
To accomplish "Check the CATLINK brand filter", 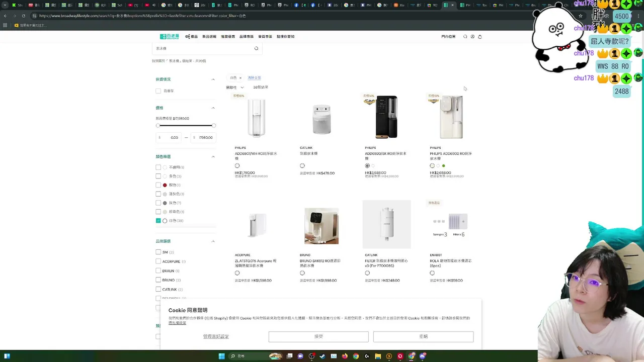I will pyautogui.click(x=158, y=290).
